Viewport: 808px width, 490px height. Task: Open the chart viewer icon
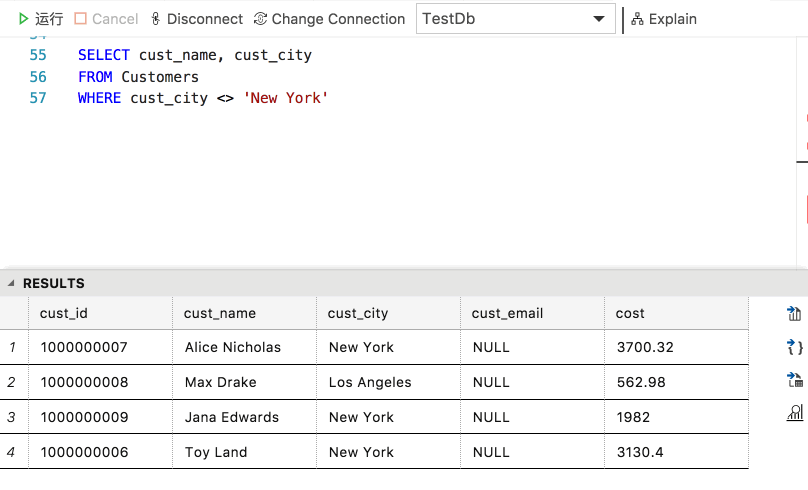794,413
